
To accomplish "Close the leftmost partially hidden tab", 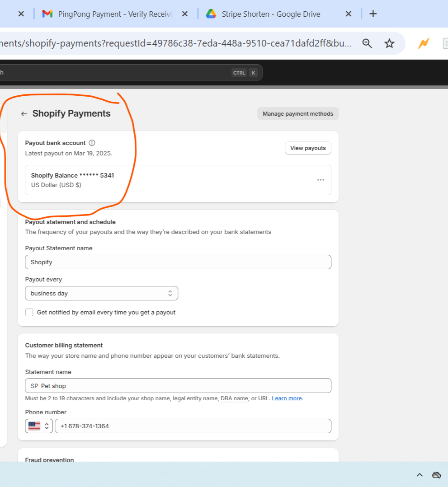I will click(x=21, y=14).
